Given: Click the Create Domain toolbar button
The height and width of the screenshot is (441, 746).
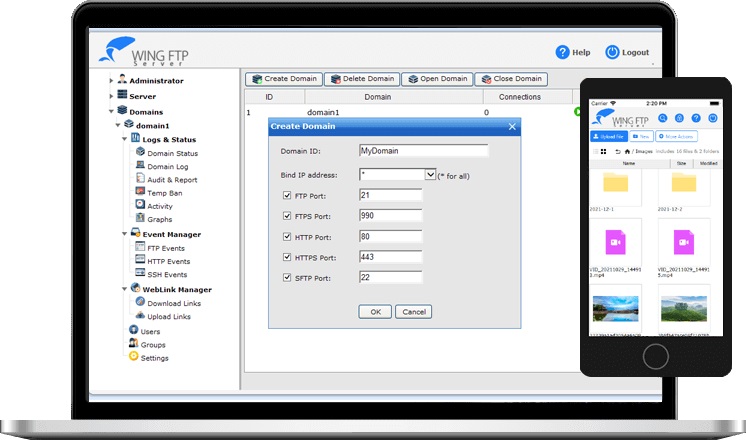Looking at the screenshot, I should (284, 79).
